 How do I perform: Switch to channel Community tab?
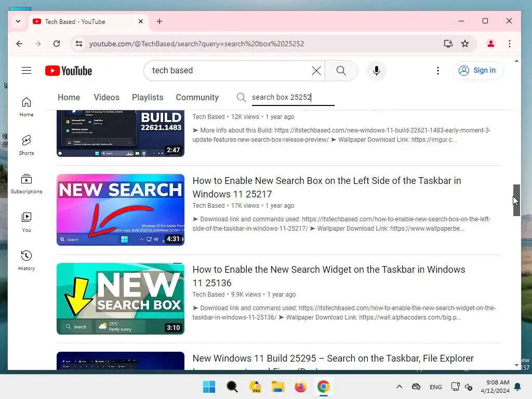197,97
